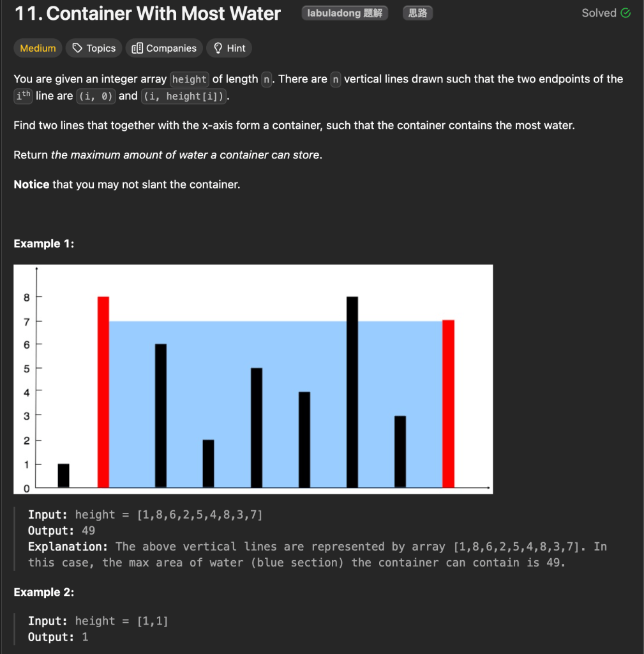Click the left red bar in chart
The image size is (644, 654).
pos(103,391)
